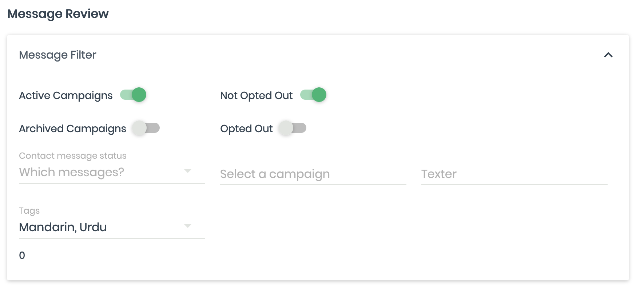Click the arrow on the Tags dropdown
The width and height of the screenshot is (644, 292).
(188, 226)
